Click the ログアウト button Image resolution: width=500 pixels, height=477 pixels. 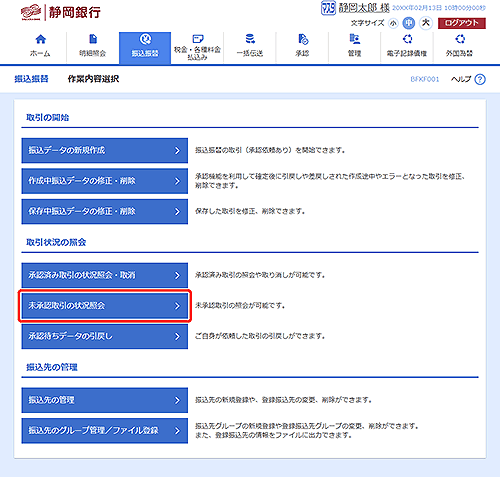click(x=462, y=23)
